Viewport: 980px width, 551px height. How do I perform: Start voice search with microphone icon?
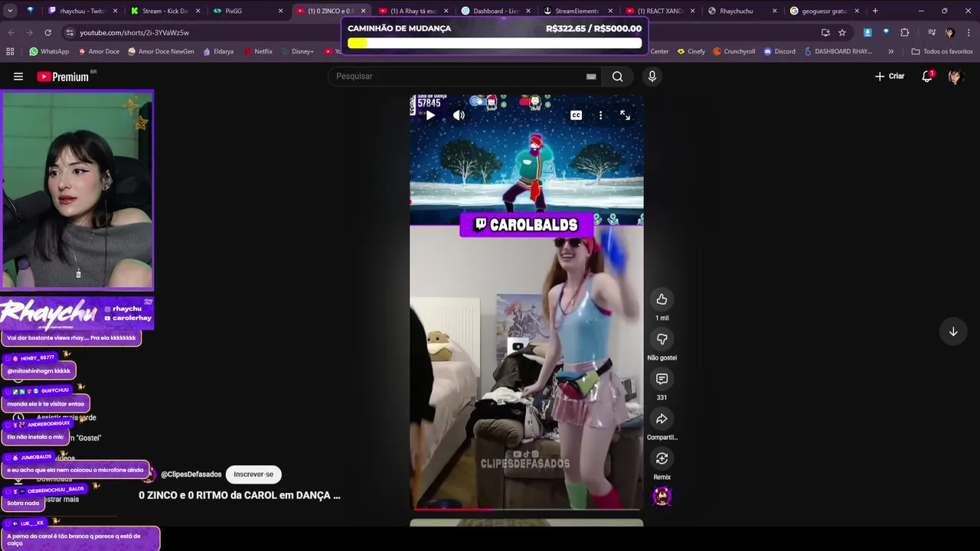652,77
